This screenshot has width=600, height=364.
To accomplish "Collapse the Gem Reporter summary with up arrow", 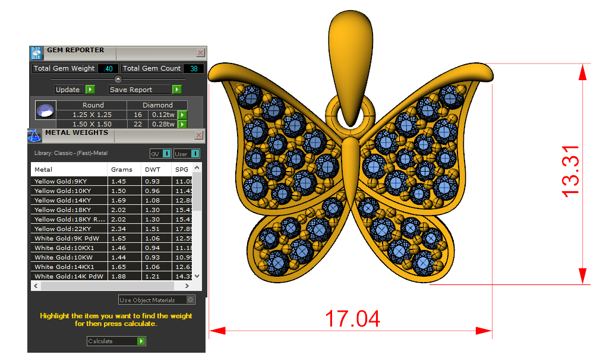I will 118,78.
